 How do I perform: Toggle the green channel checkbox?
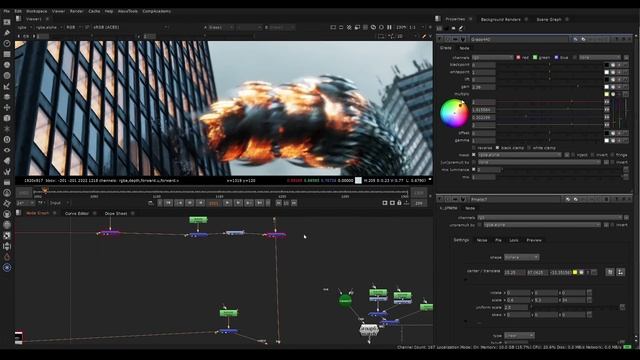click(x=535, y=58)
